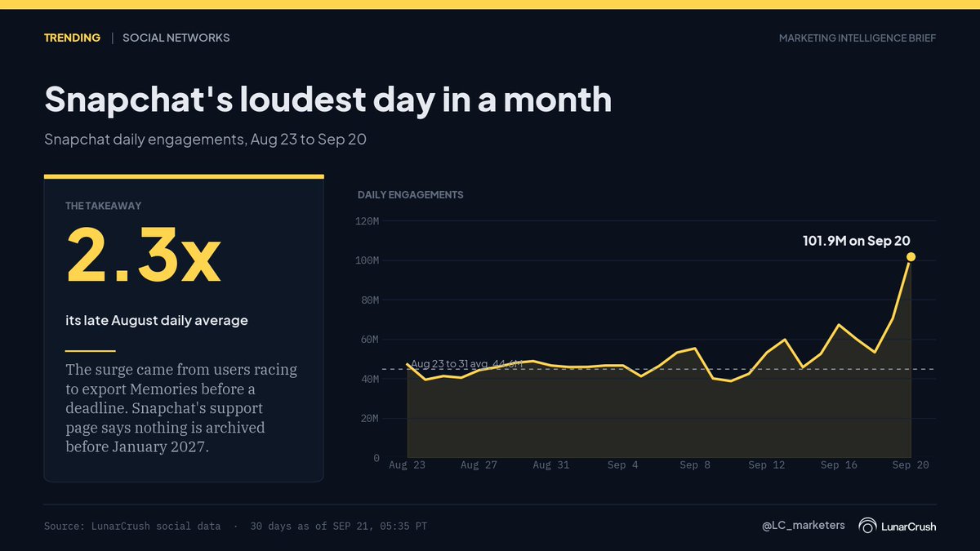Click the LunarCrush logo icon
This screenshot has width=980, height=551.
(x=867, y=527)
